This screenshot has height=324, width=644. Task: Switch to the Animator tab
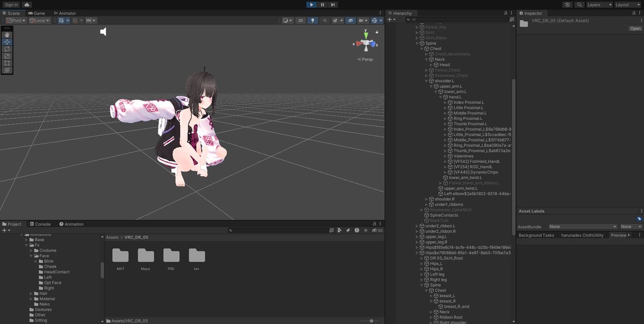64,13
